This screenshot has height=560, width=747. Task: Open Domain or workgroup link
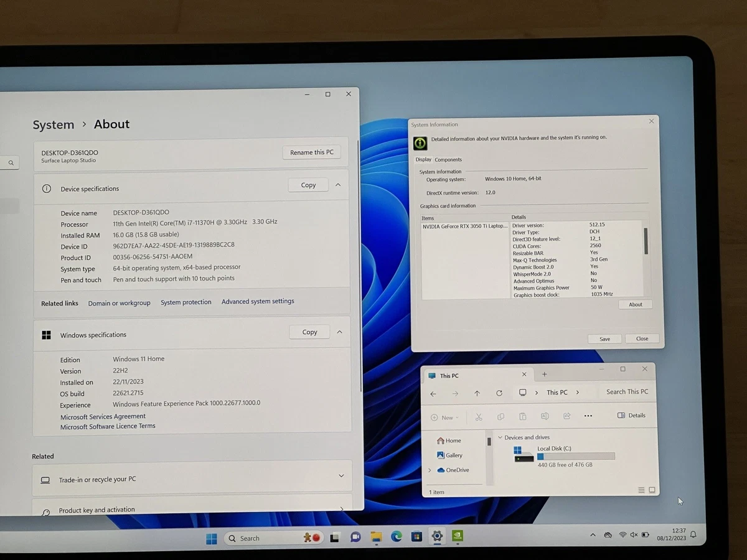coord(119,303)
